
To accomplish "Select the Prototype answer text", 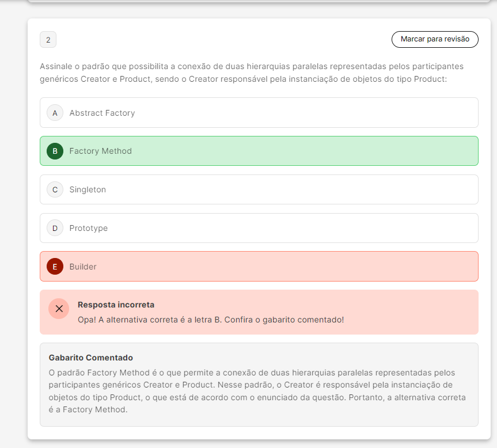I will [88, 228].
